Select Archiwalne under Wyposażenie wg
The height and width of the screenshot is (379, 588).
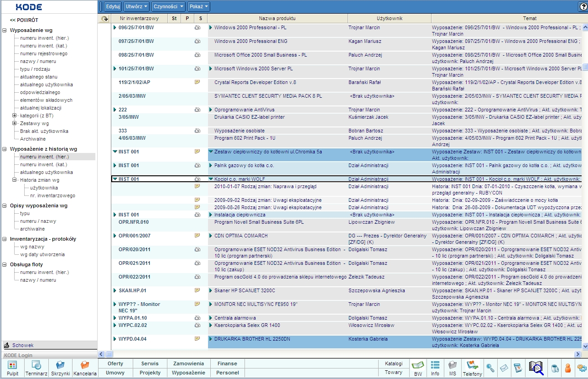click(33, 139)
